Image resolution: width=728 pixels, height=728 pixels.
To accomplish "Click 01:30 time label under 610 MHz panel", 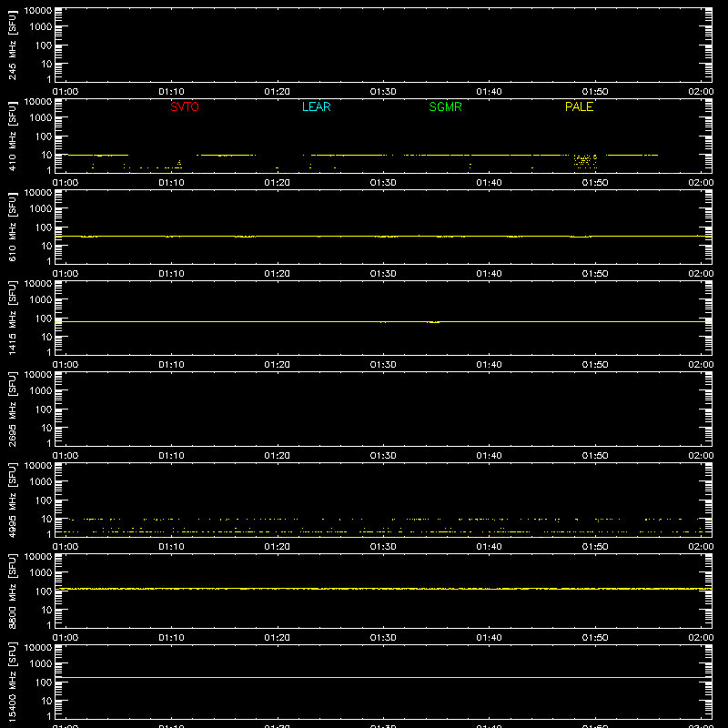I will (383, 274).
